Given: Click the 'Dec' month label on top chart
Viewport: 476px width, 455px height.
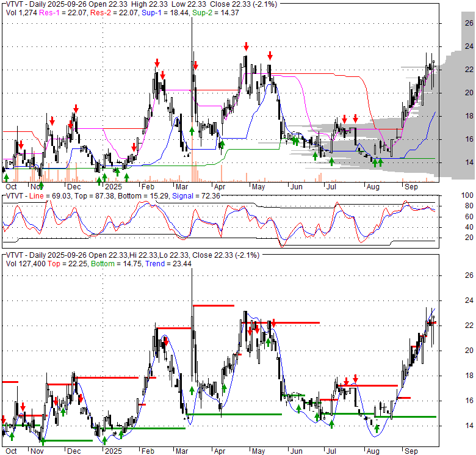Looking at the screenshot, I should coord(74,187).
